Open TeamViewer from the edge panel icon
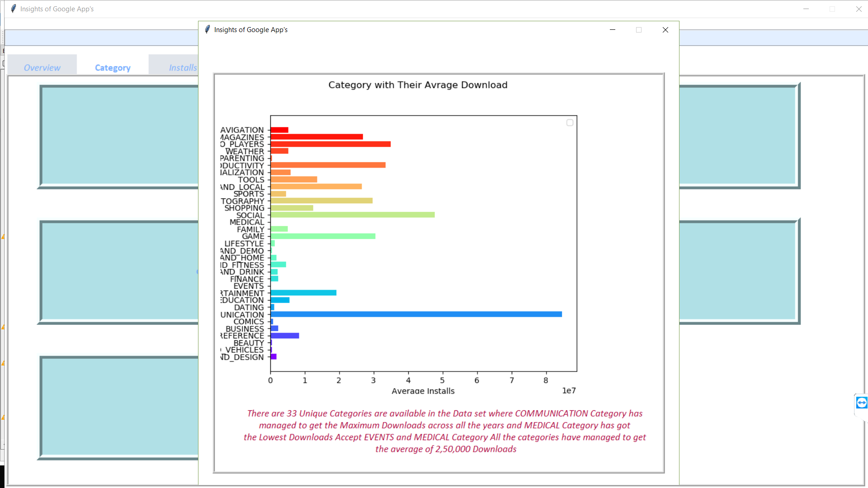This screenshot has width=868, height=488. [861, 403]
